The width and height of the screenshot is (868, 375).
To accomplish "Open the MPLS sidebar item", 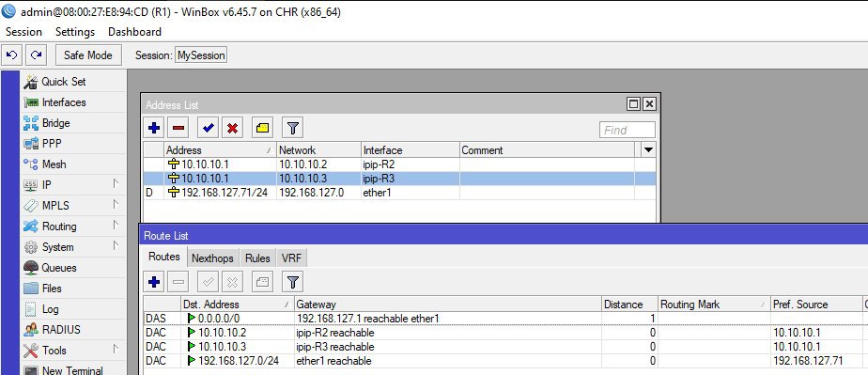I will [x=73, y=206].
